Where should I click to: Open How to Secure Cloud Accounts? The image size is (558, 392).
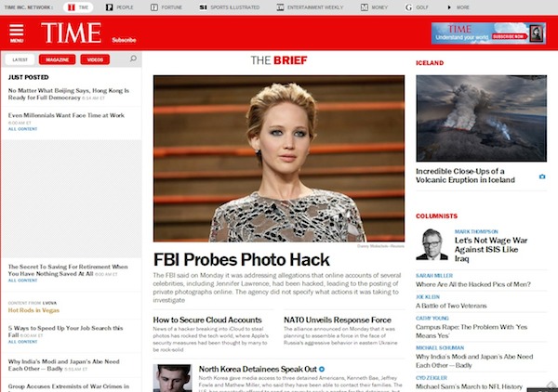[207, 320]
